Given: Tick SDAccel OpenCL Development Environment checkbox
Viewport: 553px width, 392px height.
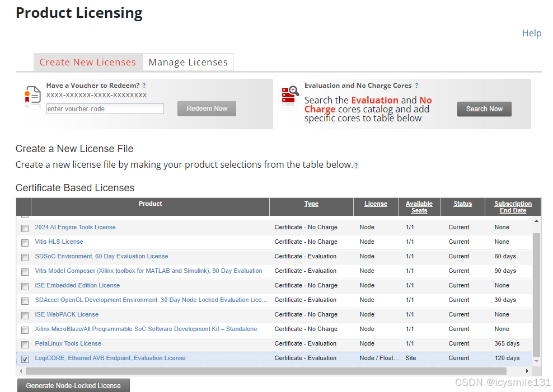Looking at the screenshot, I should coord(25,301).
